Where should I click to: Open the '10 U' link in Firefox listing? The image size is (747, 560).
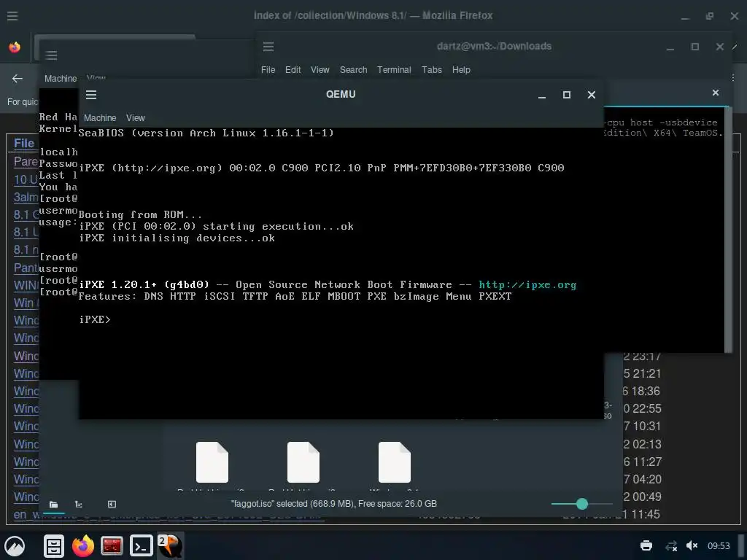point(26,179)
